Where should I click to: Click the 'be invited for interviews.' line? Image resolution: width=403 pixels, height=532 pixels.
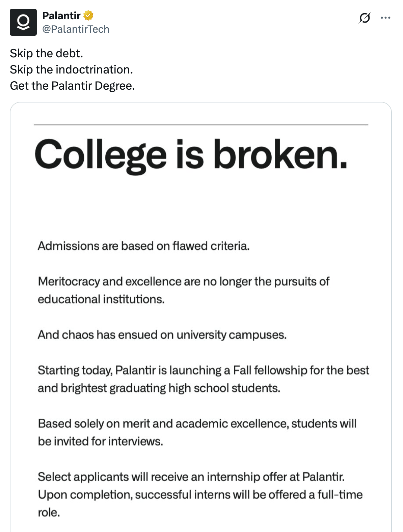(101, 441)
